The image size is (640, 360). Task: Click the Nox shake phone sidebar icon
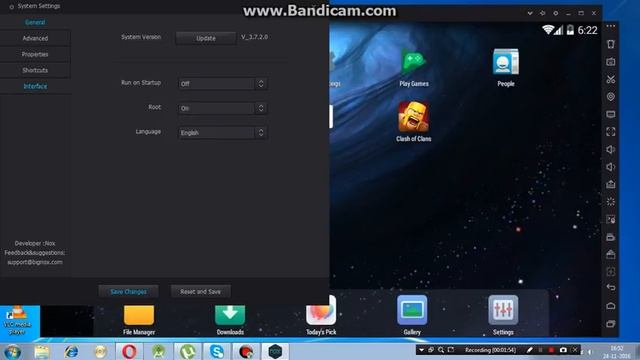[611, 44]
